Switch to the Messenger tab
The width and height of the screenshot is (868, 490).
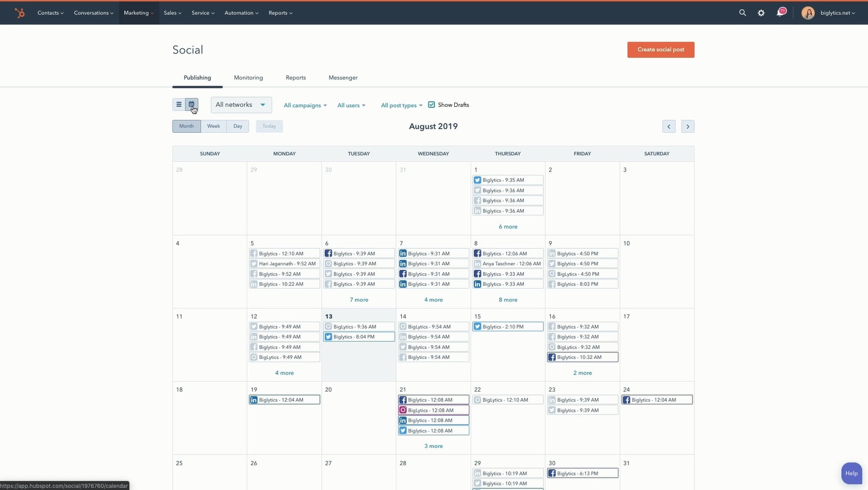click(x=343, y=78)
